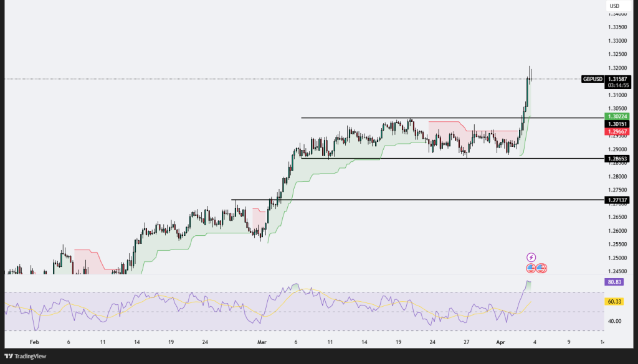Select the red 1.29667 price label
Image resolution: width=638 pixels, height=364 pixels.
618,132
